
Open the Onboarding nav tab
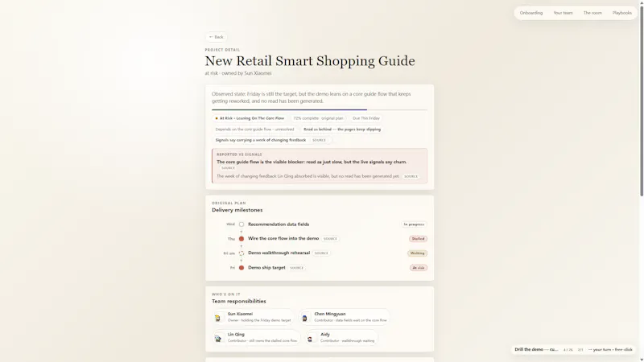pyautogui.click(x=531, y=13)
